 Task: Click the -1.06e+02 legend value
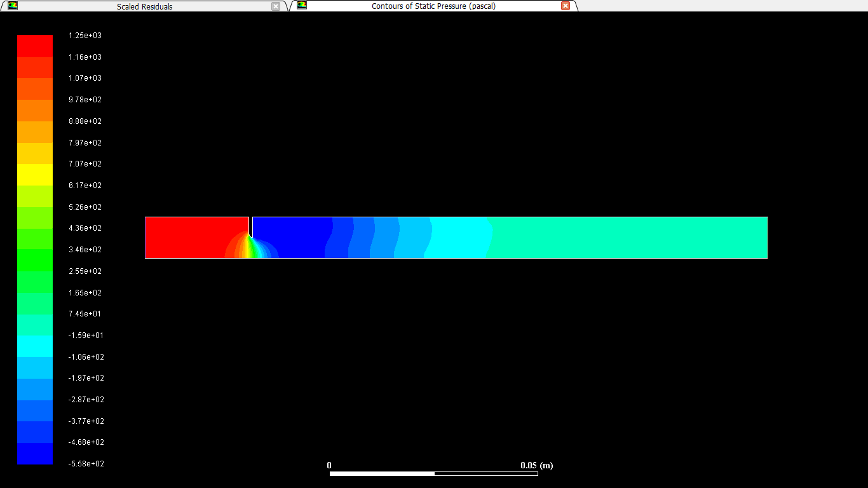coord(86,357)
